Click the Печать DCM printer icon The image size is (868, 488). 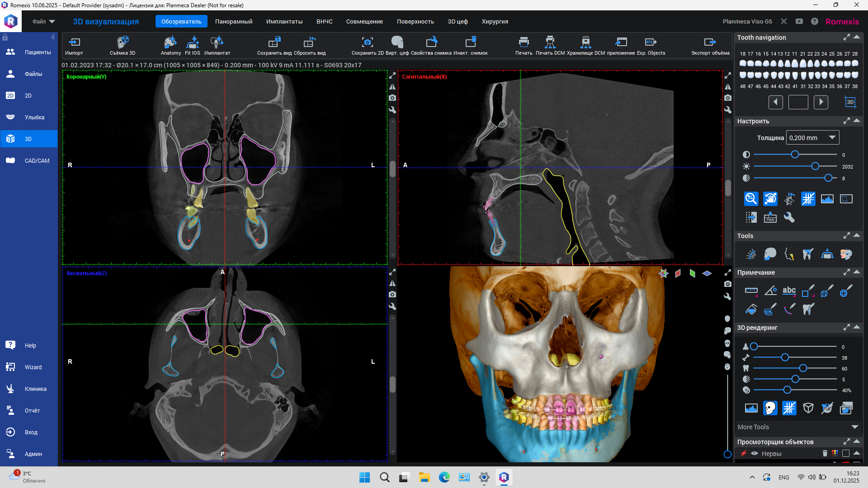pyautogui.click(x=550, y=42)
